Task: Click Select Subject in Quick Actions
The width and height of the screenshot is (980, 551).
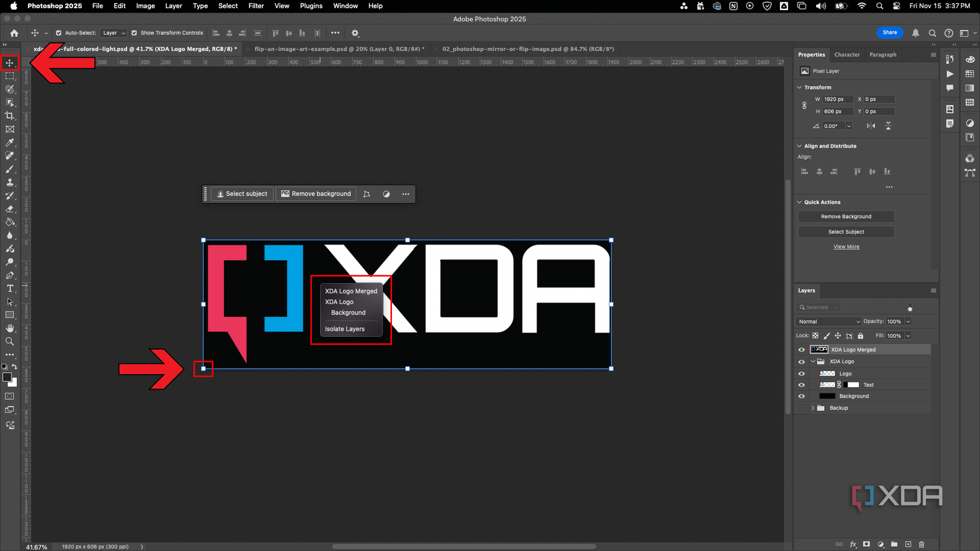Action: click(846, 232)
